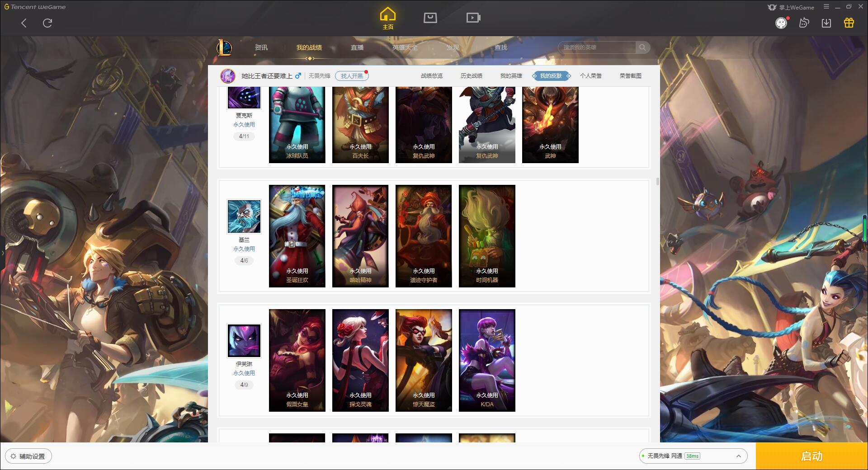Click the 找人开黑 button
Image resolution: width=868 pixels, height=470 pixels.
click(x=352, y=76)
